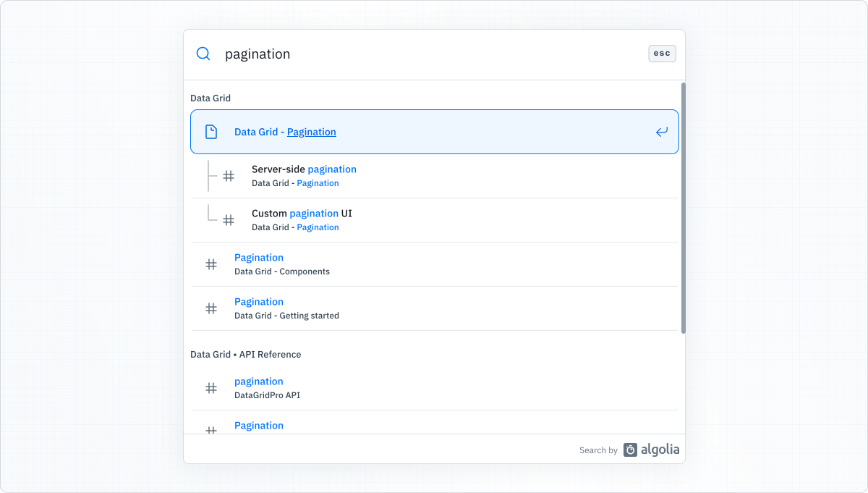Viewport: 868px width, 493px height.
Task: Click the hash icon beside Pagination under Getting started
Action: (x=210, y=308)
